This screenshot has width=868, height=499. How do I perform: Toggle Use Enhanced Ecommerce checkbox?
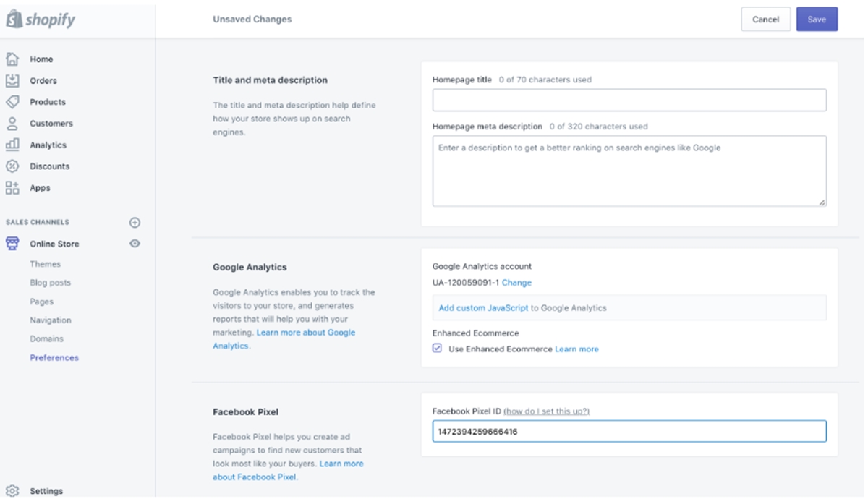coord(437,349)
